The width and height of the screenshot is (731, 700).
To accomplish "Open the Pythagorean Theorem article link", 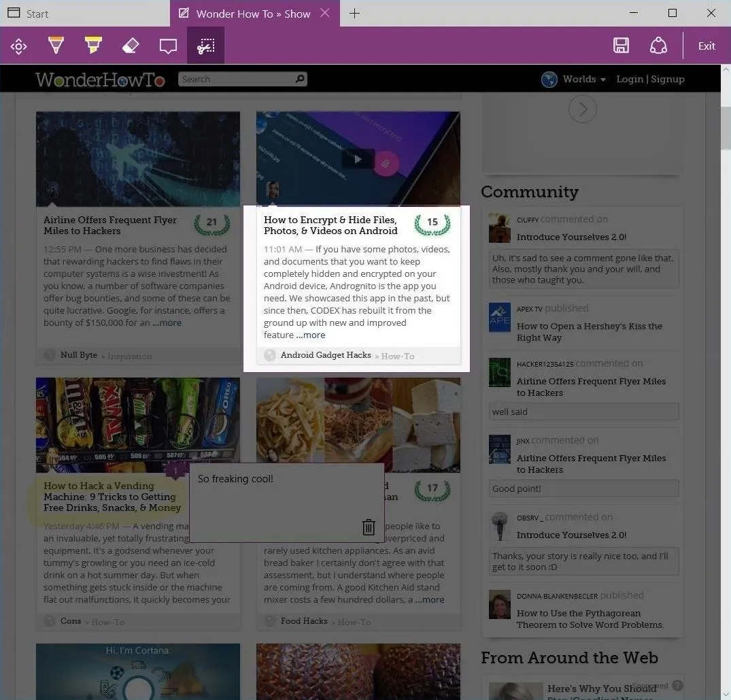I will click(x=590, y=619).
